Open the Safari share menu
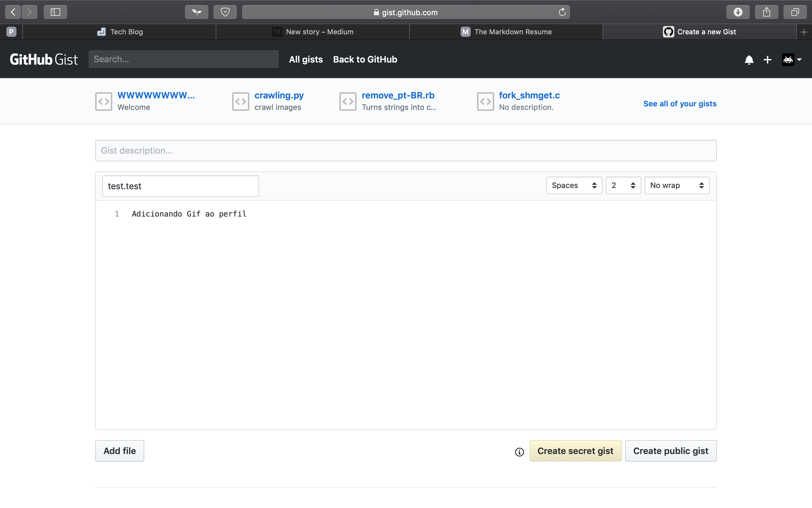The height and width of the screenshot is (508, 812). (x=766, y=12)
